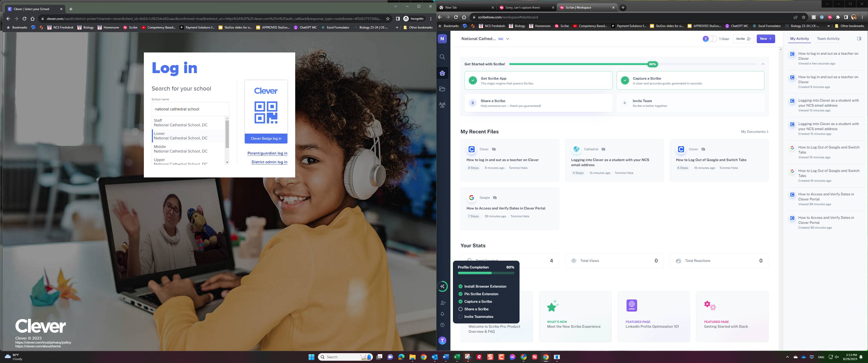Viewport: 868px width, 363px height.
Task: Click the home button in the Clever window
Action: (32, 19)
